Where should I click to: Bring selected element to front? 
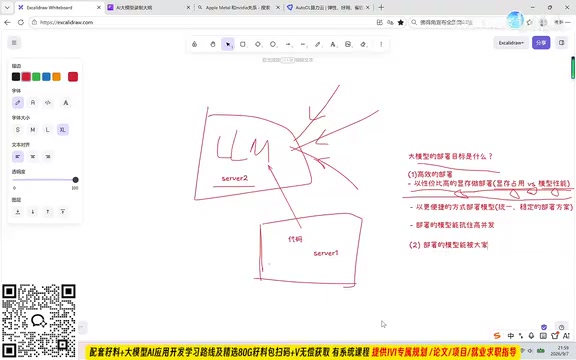click(x=63, y=212)
